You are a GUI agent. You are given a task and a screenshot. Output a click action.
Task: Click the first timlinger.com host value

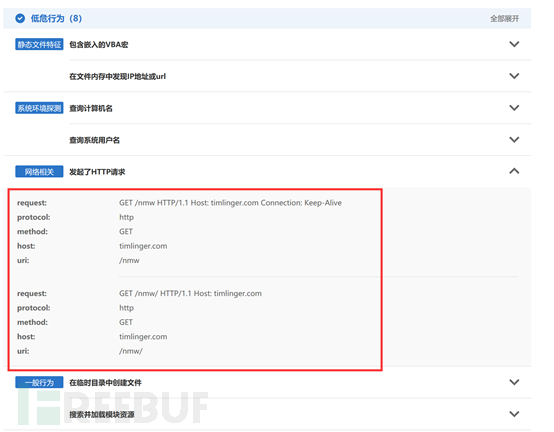[x=143, y=246]
